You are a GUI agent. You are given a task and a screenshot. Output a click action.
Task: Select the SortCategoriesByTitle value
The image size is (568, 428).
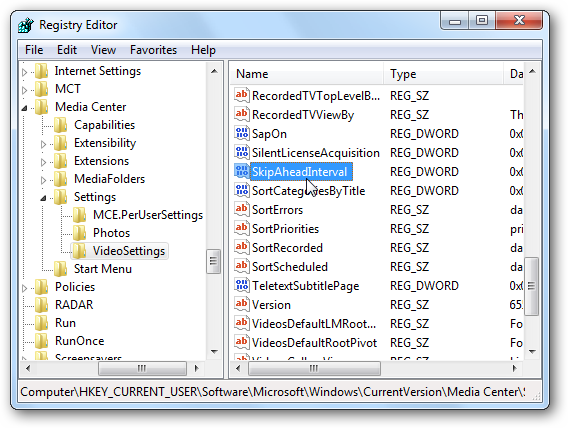(x=308, y=191)
